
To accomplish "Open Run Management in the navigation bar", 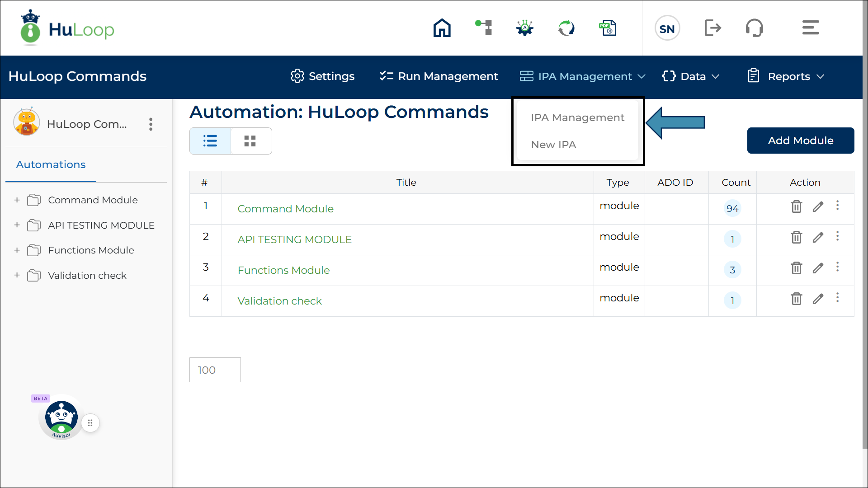I will coord(438,76).
